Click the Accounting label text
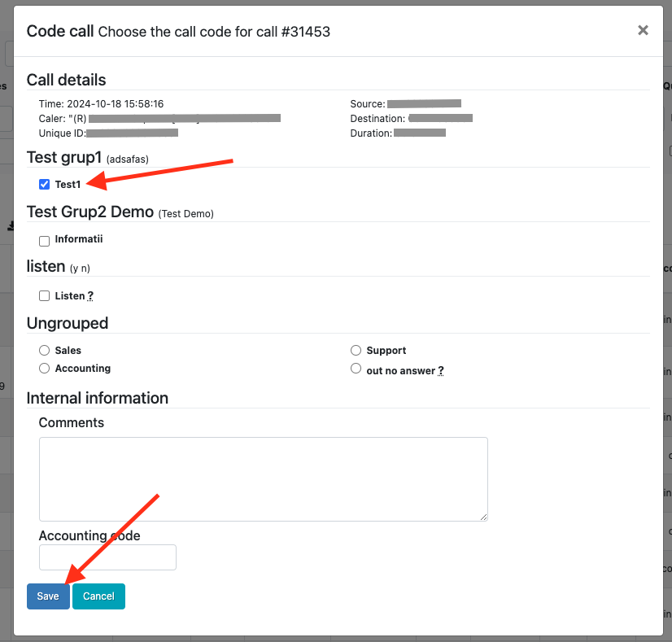 83,369
